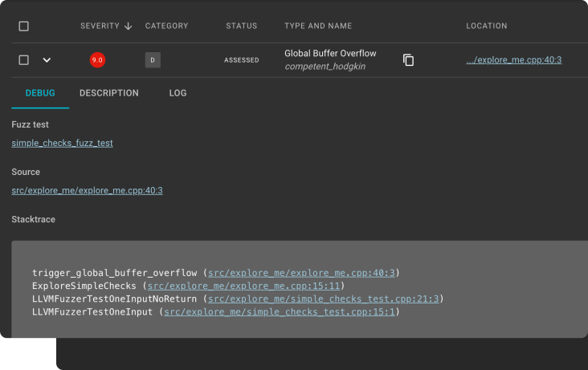Select the Debug tab

pos(40,93)
